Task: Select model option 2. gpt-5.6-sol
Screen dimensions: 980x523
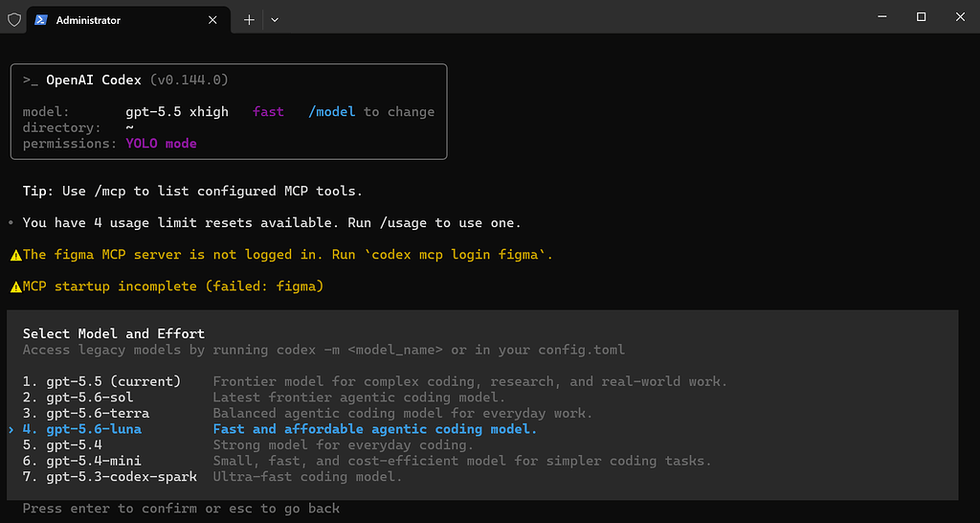Action: pyautogui.click(x=78, y=398)
